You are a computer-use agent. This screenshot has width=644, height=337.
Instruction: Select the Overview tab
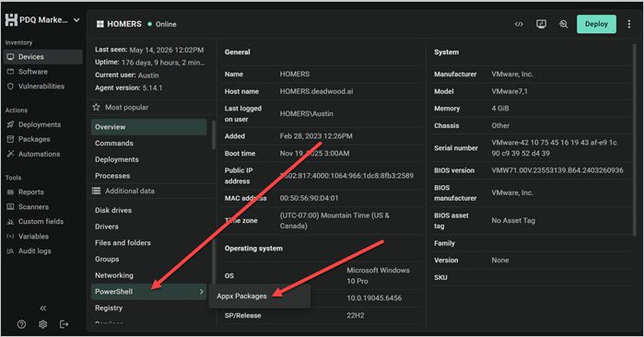coord(148,127)
